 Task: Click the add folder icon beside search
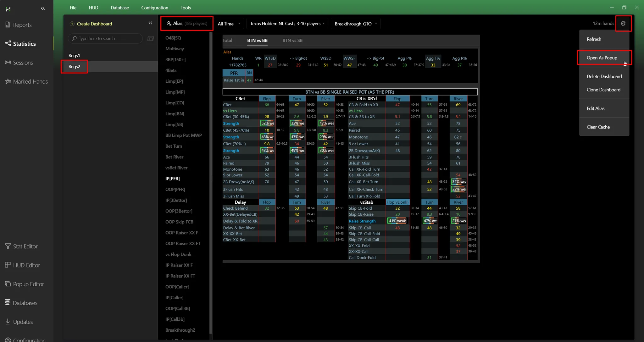[x=150, y=38]
